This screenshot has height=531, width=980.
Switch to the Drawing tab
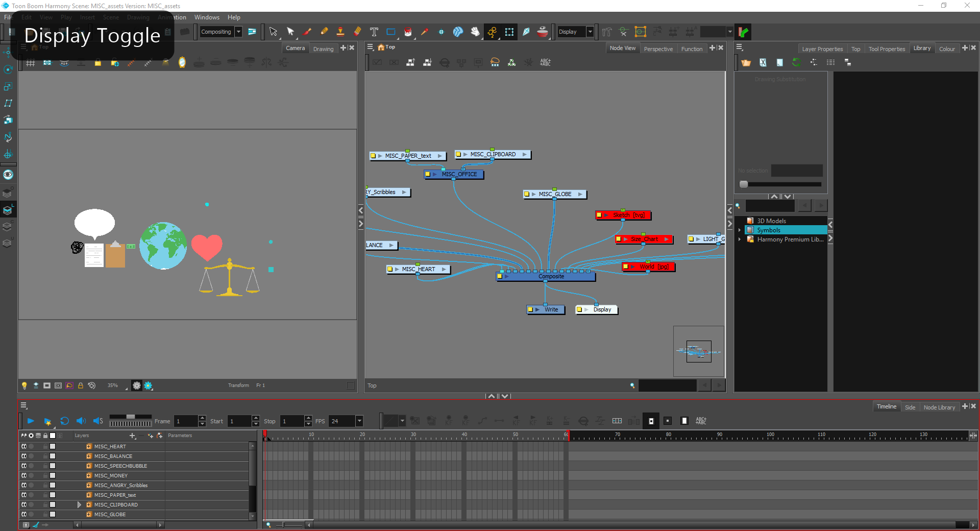tap(324, 49)
